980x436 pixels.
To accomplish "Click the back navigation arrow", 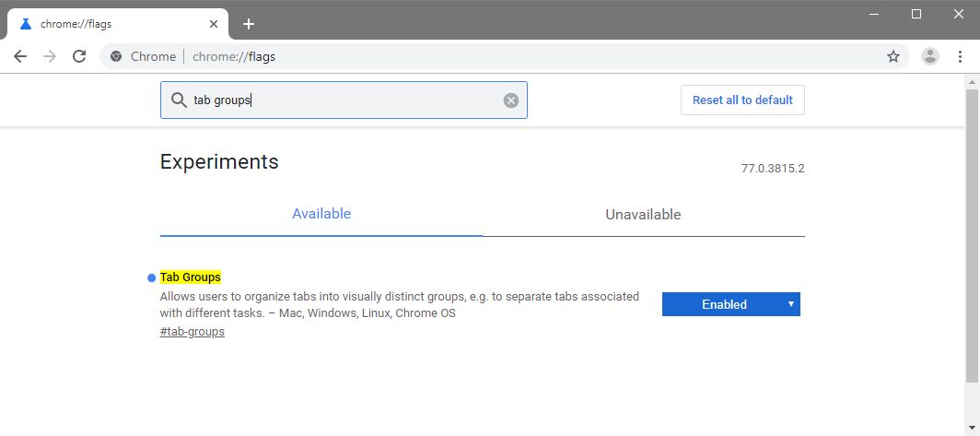I will 20,56.
